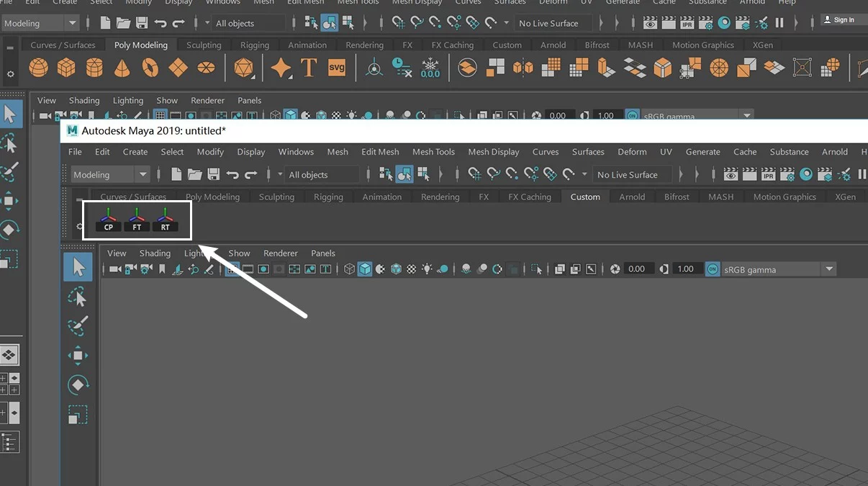Click the FT shelf icon

(x=137, y=220)
